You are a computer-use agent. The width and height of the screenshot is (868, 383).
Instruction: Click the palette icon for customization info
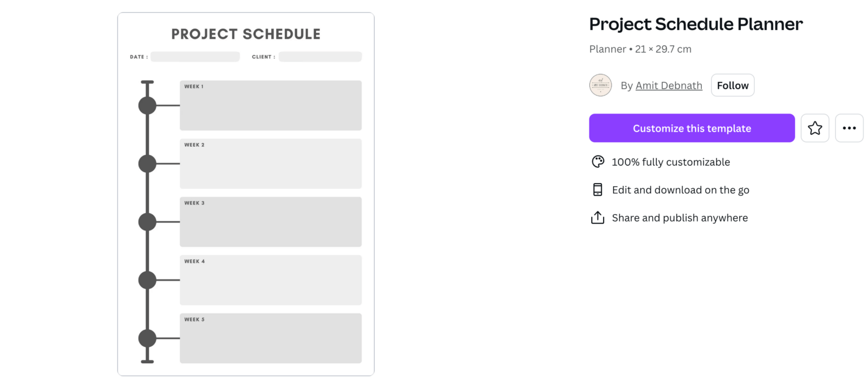tap(597, 162)
